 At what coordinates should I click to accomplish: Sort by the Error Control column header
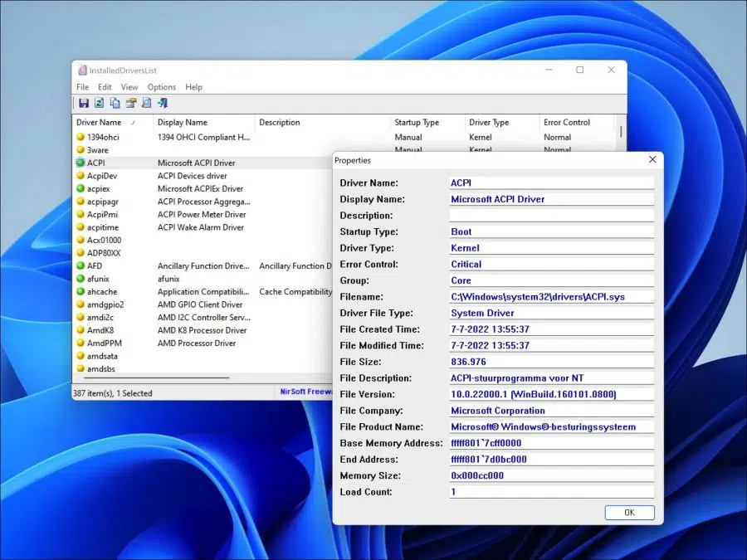(x=577, y=123)
